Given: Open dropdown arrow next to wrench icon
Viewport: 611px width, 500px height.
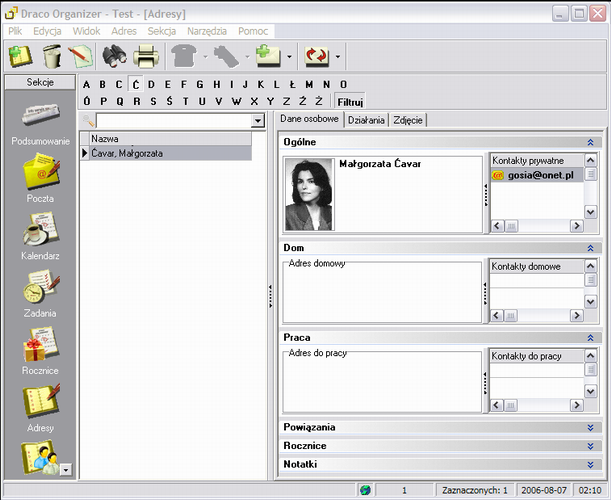Looking at the screenshot, I should [247, 57].
